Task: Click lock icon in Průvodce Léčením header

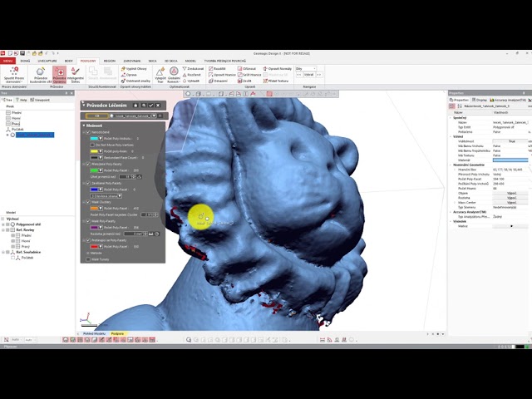Action: coord(135,106)
